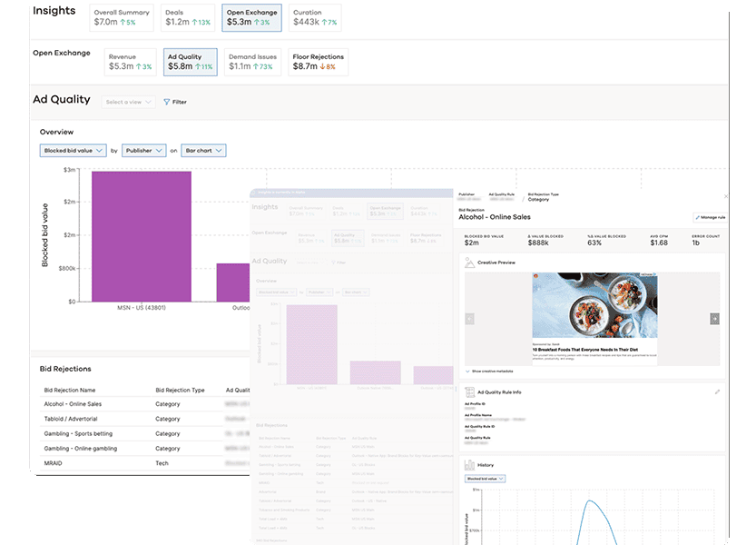Screen dimensions: 756x545
Task: Expand Show creative metadata
Action: coord(492,371)
